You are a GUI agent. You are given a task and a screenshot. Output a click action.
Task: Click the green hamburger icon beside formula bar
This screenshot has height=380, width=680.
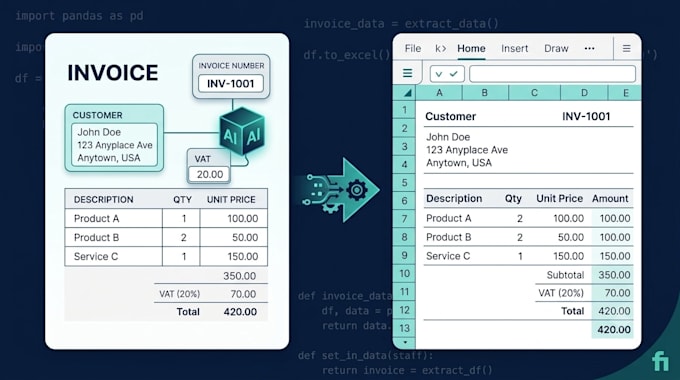[407, 73]
